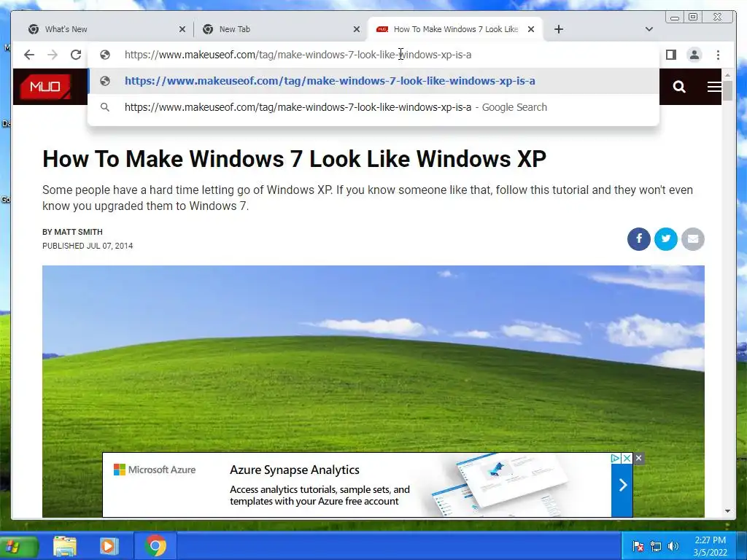Viewport: 747px width, 560px height.
Task: Click the forward navigation arrow
Action: point(53,55)
